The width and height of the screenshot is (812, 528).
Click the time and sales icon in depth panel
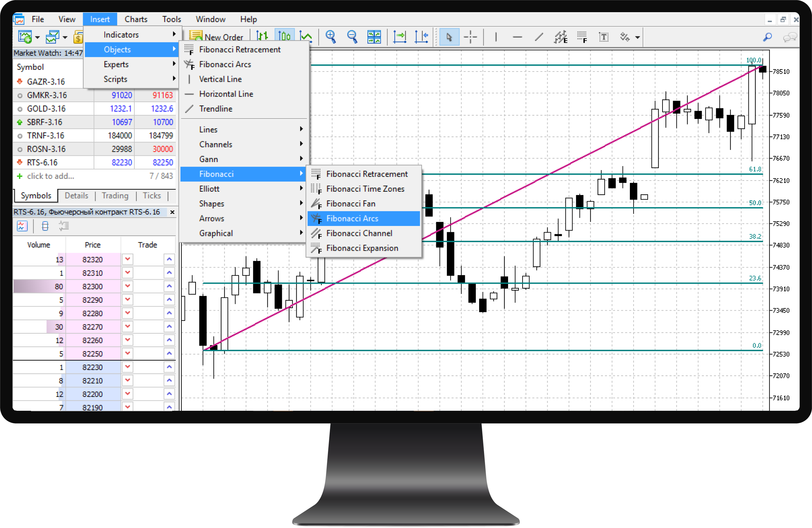coord(64,226)
